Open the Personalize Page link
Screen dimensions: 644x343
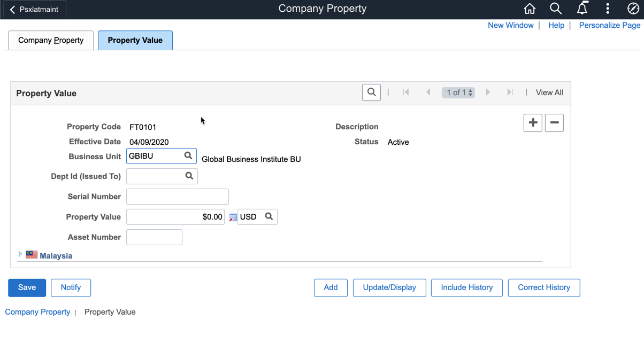pyautogui.click(x=609, y=25)
